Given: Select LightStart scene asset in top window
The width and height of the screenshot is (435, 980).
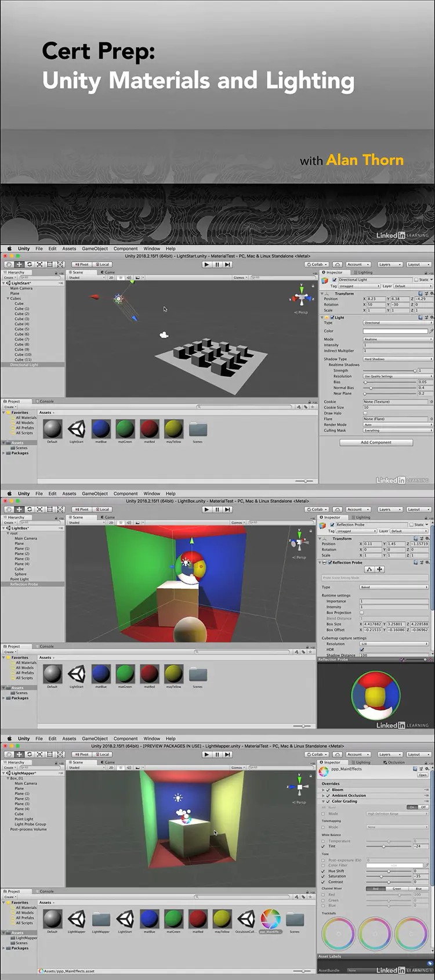Looking at the screenshot, I should tap(77, 429).
